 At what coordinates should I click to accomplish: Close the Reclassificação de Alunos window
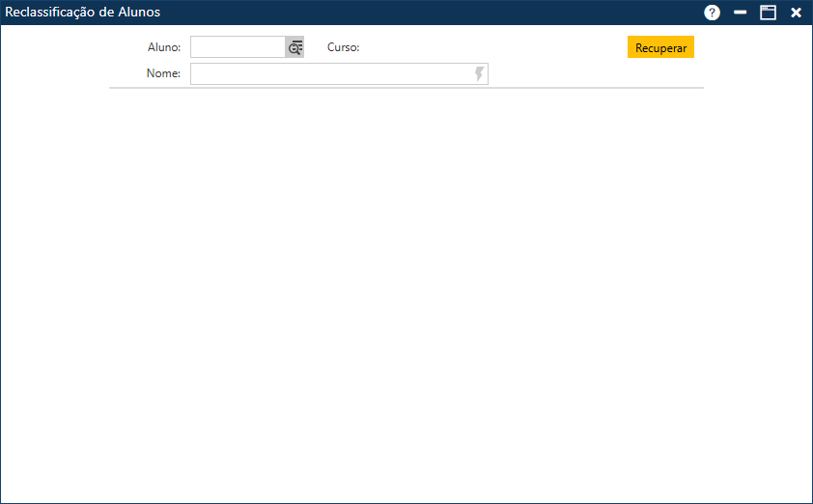[797, 13]
